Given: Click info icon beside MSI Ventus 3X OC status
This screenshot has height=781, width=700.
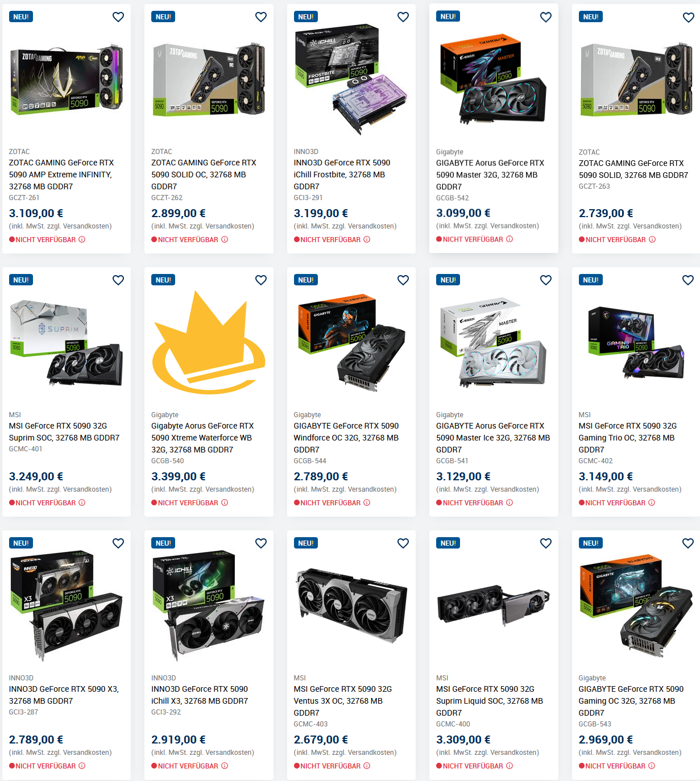Looking at the screenshot, I should (367, 766).
